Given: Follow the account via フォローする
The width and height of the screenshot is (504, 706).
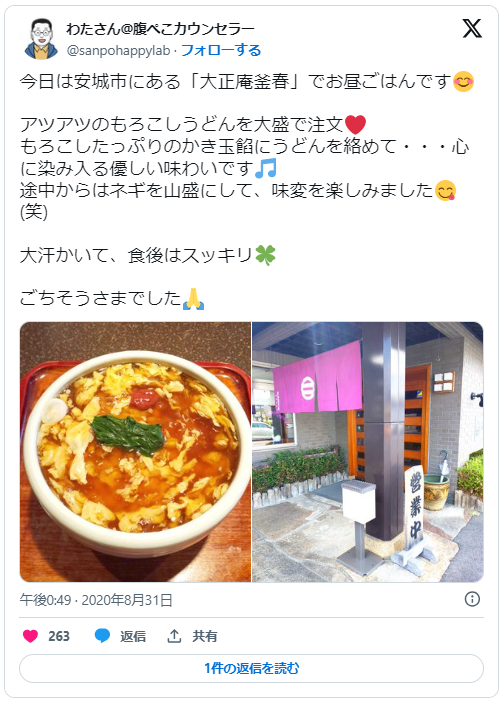Looking at the screenshot, I should click(221, 50).
